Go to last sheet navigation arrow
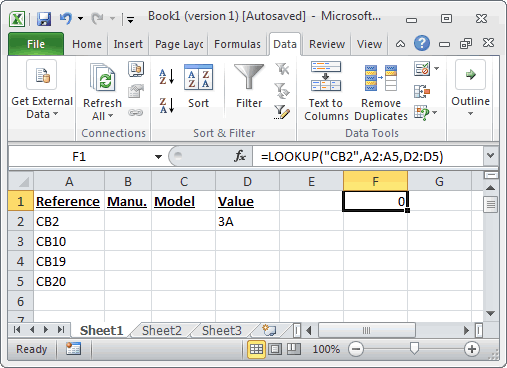 [x=61, y=330]
